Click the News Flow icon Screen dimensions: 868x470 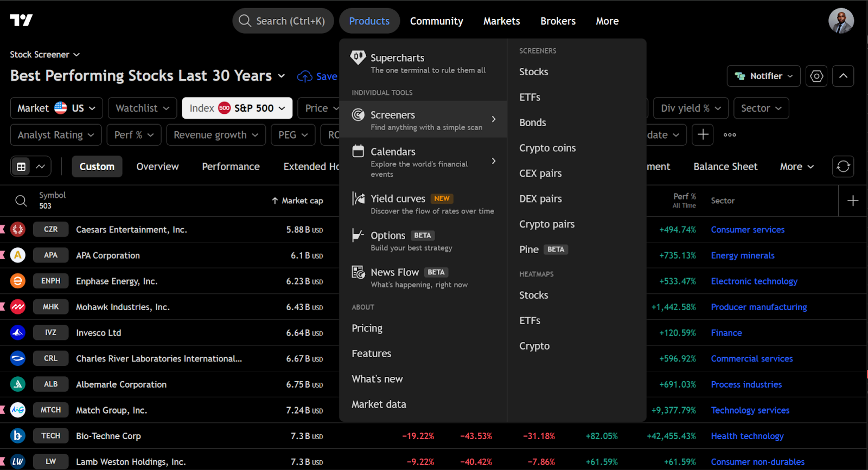tap(358, 272)
